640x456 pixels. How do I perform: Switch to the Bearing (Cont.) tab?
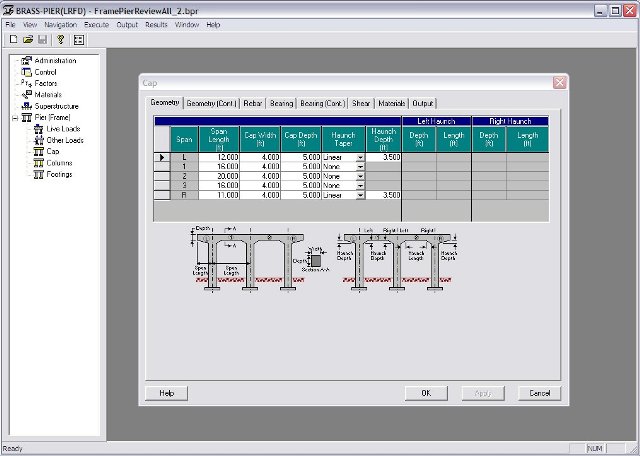coord(322,104)
